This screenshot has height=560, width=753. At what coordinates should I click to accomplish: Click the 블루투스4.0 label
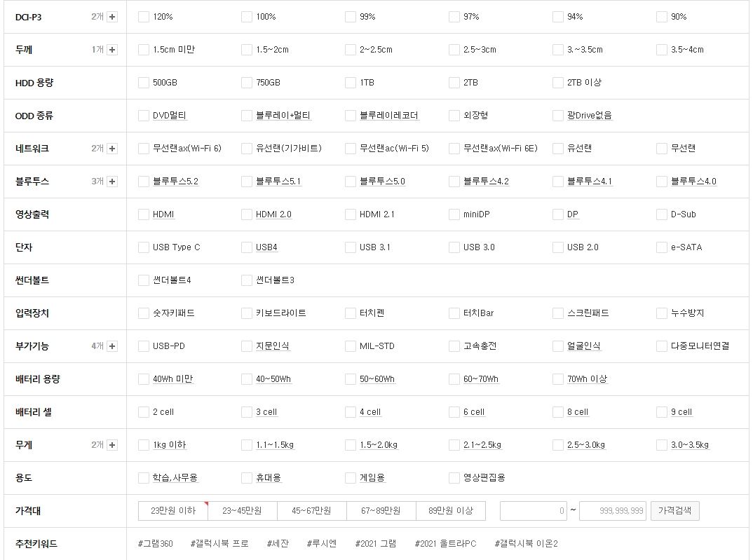[693, 182]
